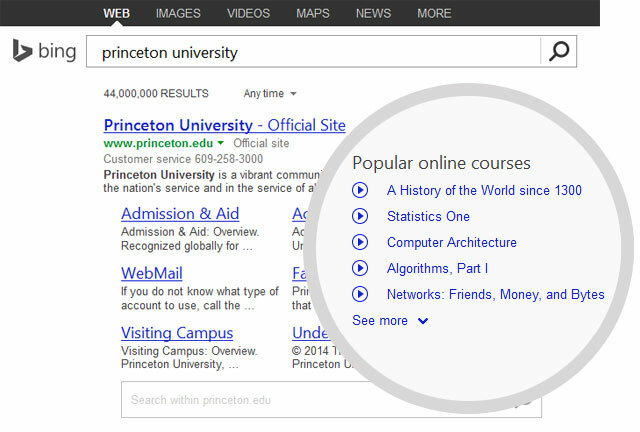Open the NEWS tab
This screenshot has width=640, height=432.
click(x=373, y=13)
